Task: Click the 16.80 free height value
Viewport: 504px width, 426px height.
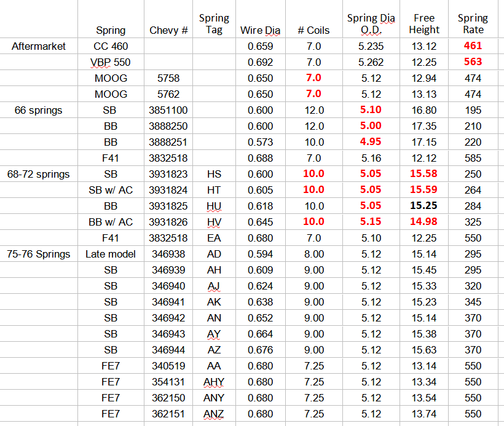Action: (x=424, y=110)
